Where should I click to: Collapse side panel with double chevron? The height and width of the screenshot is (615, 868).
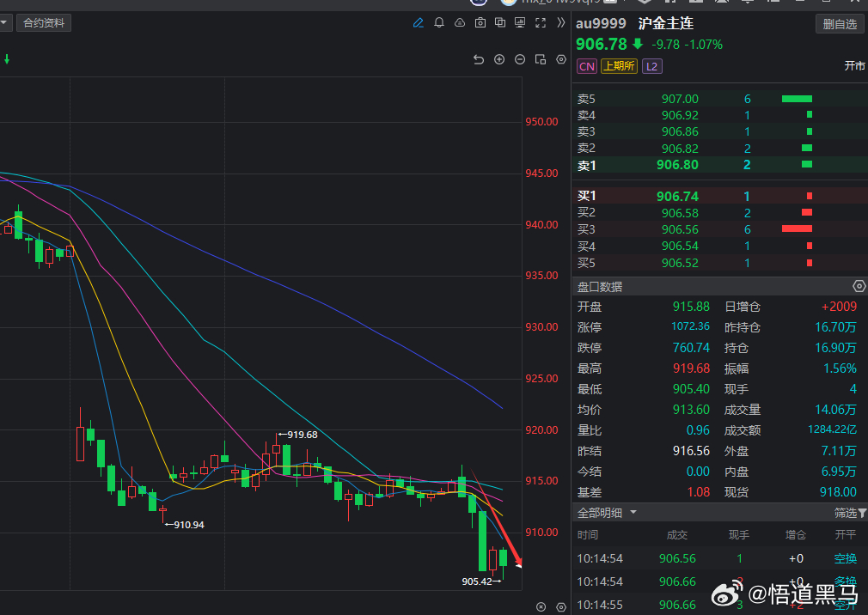[561, 22]
